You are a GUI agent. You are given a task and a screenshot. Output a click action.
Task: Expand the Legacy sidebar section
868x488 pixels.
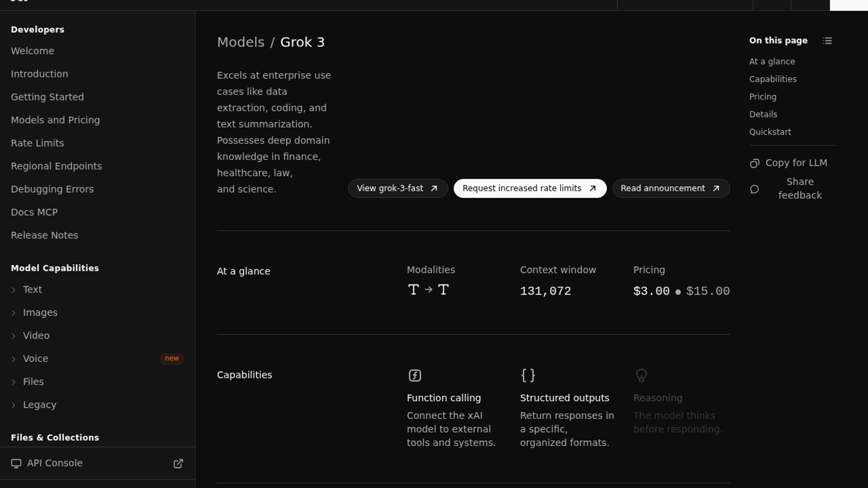tap(14, 405)
